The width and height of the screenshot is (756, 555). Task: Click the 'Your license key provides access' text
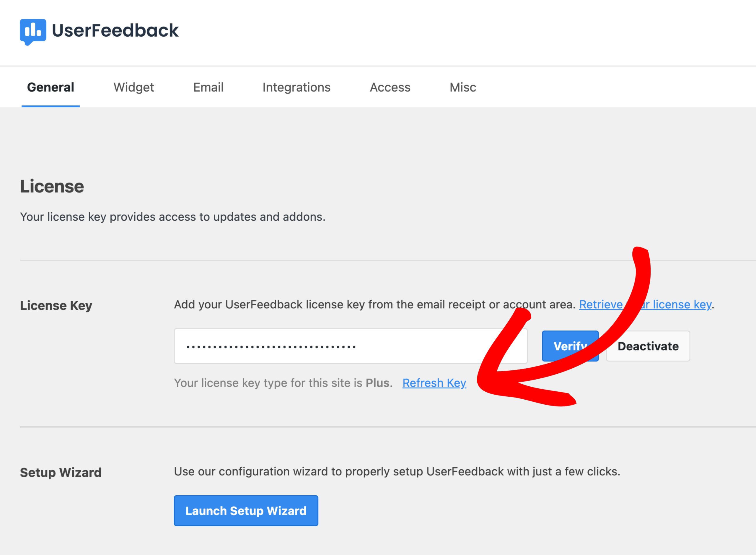[x=173, y=217]
